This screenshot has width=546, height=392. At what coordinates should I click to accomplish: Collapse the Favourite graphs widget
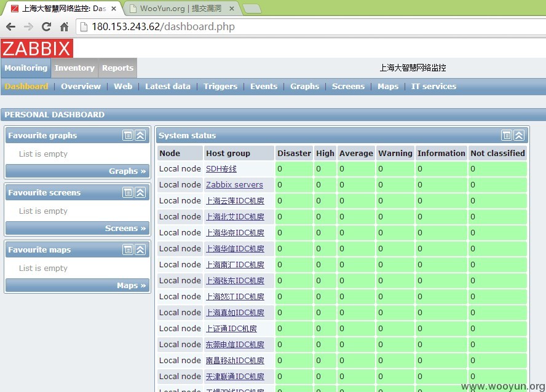tap(140, 135)
